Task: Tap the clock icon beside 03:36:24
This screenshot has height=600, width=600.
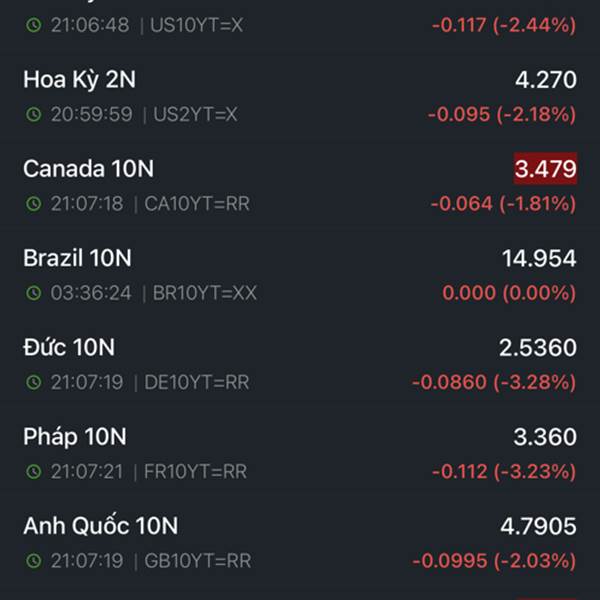Action: (x=34, y=293)
